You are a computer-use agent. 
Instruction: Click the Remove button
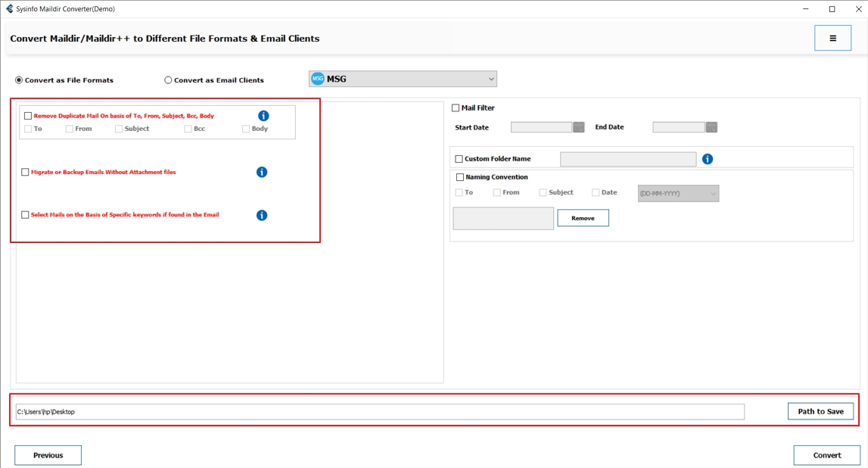point(583,217)
